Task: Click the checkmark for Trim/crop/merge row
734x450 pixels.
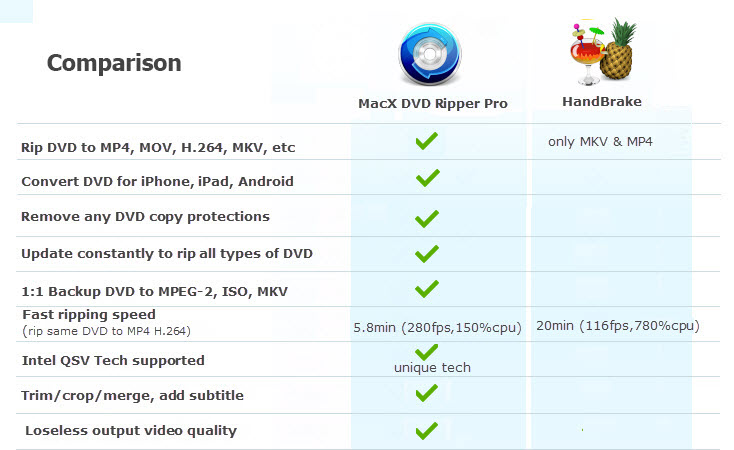Action: (x=426, y=393)
